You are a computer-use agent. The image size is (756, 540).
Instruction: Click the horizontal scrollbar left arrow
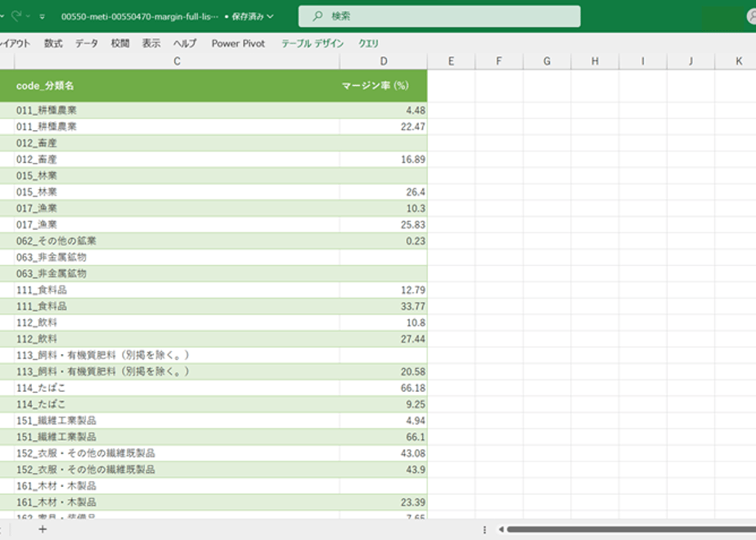(x=501, y=529)
